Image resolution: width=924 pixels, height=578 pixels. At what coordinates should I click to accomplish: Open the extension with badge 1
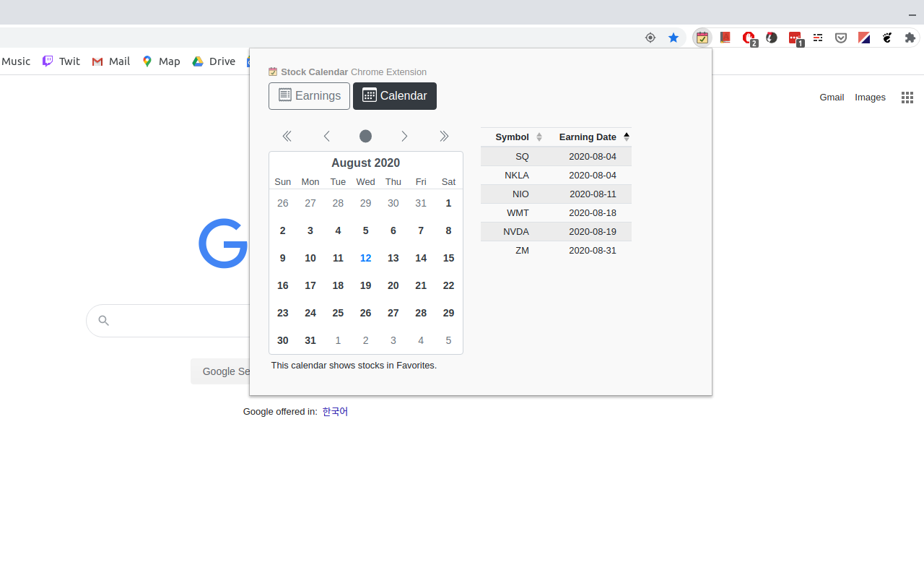[795, 38]
